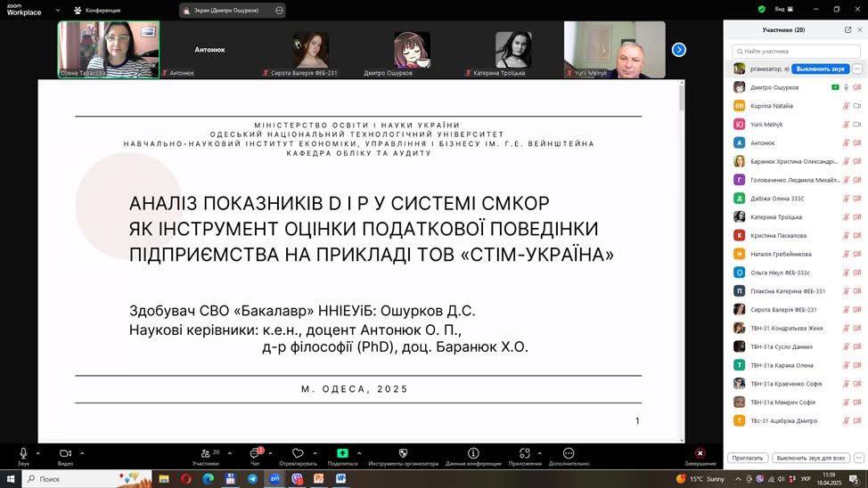Expand arrow next to Поделиться
This screenshot has width=868, height=488.
click(359, 453)
